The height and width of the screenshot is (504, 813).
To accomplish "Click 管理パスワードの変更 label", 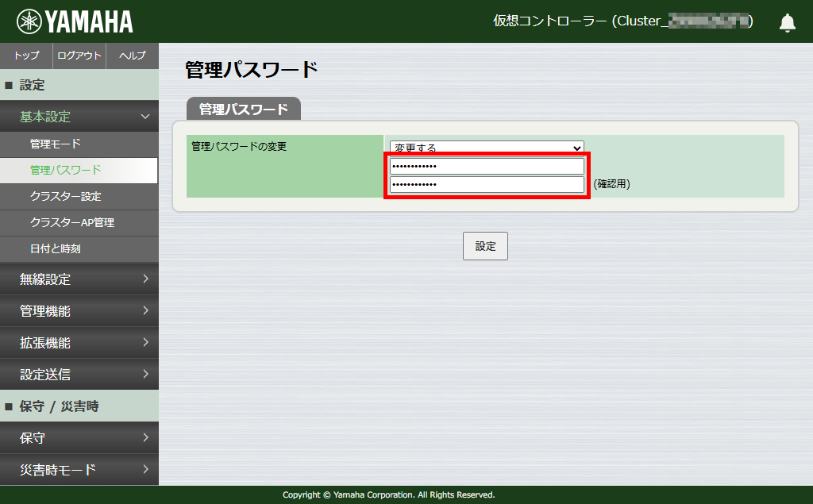I will pos(239,146).
